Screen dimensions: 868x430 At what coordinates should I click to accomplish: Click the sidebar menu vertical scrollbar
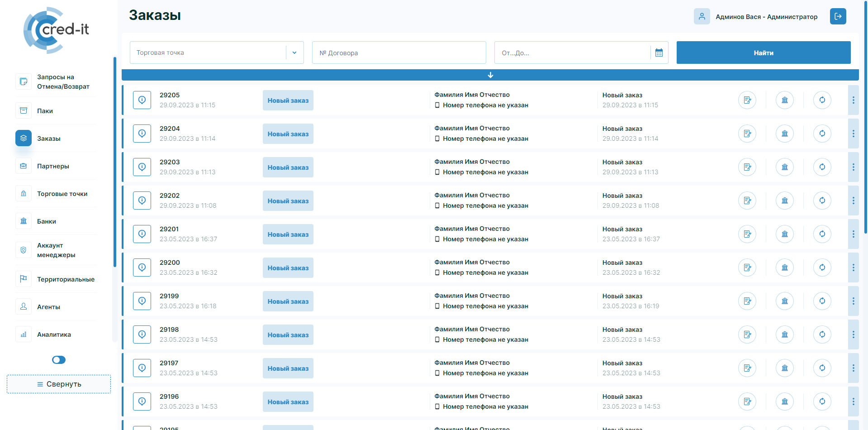(x=115, y=163)
